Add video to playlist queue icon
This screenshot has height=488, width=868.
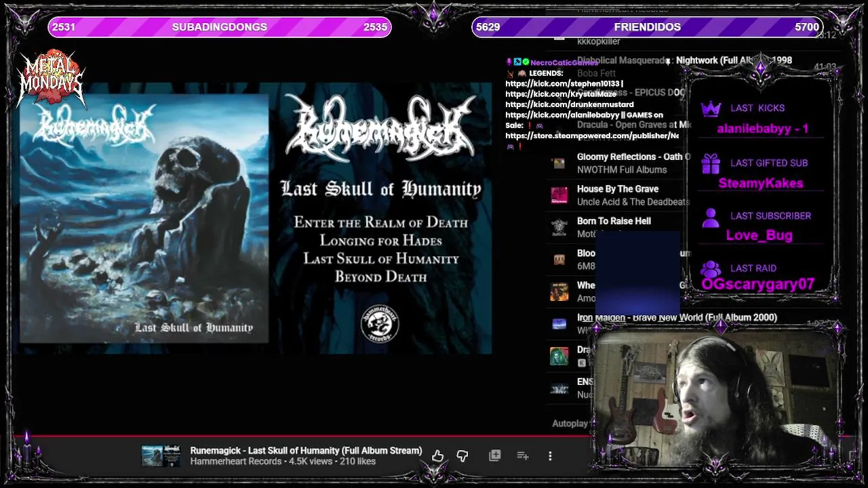[x=522, y=455]
